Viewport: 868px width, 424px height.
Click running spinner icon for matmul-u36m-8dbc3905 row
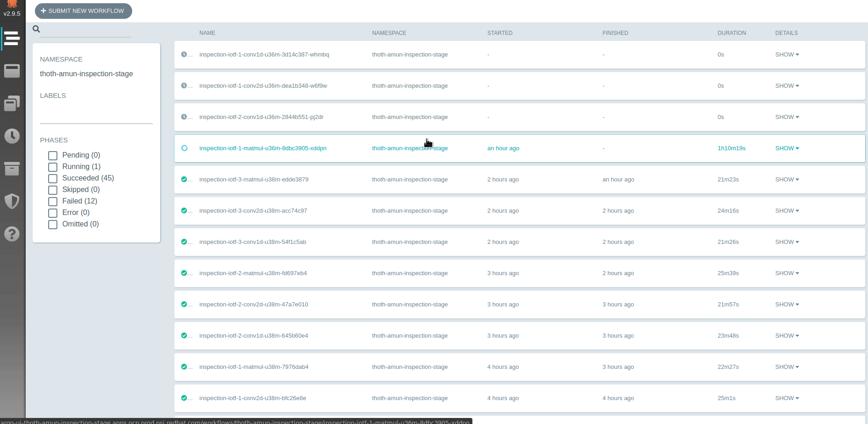(184, 148)
